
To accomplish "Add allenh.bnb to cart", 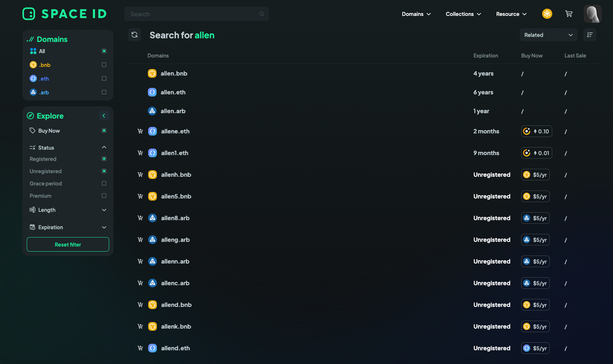I will pyautogui.click(x=140, y=175).
